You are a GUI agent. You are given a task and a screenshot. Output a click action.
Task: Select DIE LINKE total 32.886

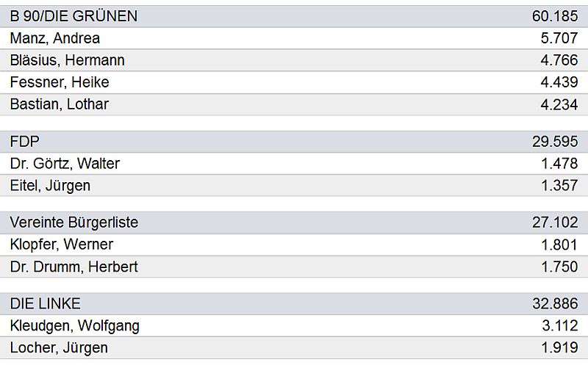point(555,304)
